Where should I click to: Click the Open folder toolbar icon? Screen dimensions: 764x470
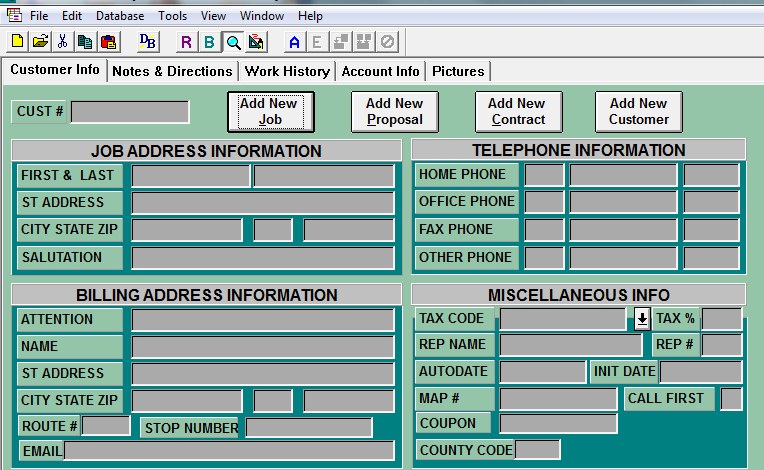click(40, 41)
